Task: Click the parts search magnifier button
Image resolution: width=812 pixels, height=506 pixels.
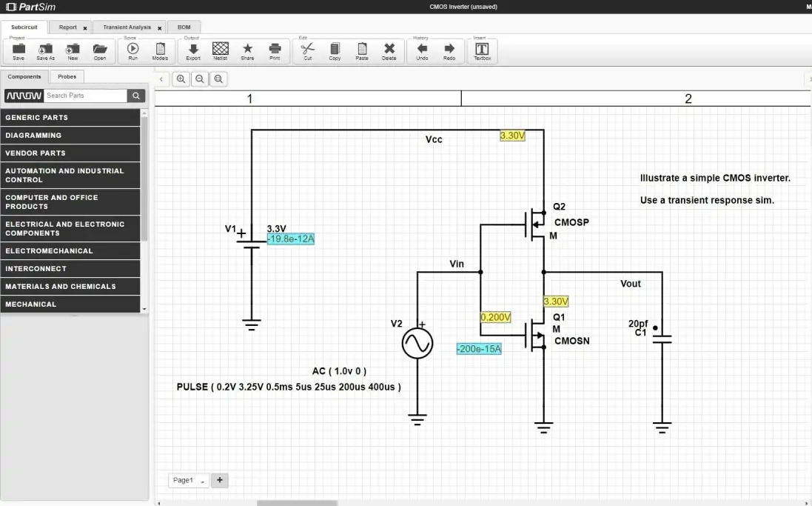Action: (x=136, y=96)
